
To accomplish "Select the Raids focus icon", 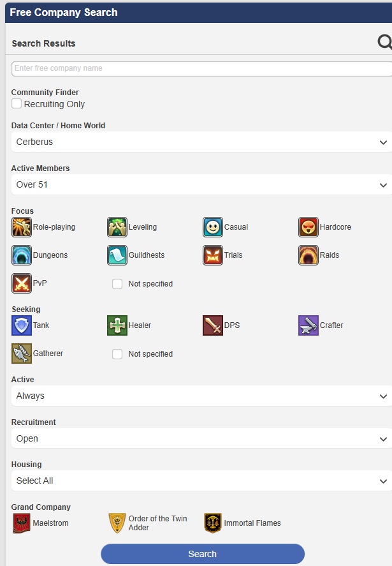I will coord(309,255).
